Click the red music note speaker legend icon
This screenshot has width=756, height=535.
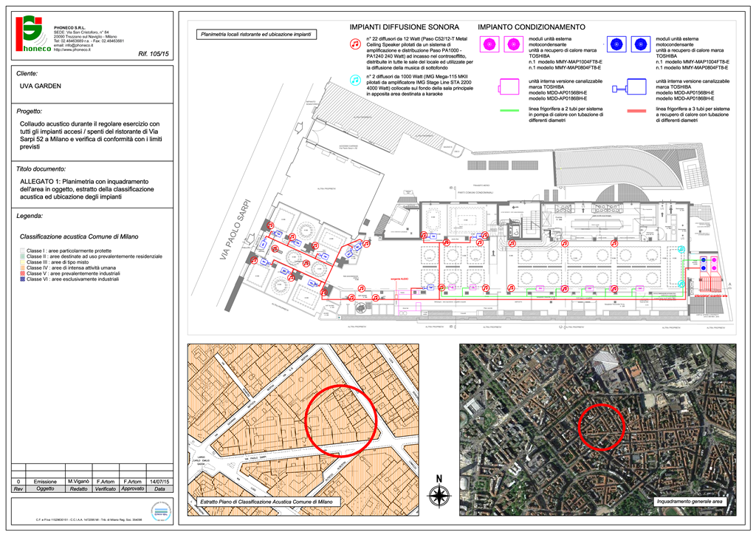click(355, 44)
